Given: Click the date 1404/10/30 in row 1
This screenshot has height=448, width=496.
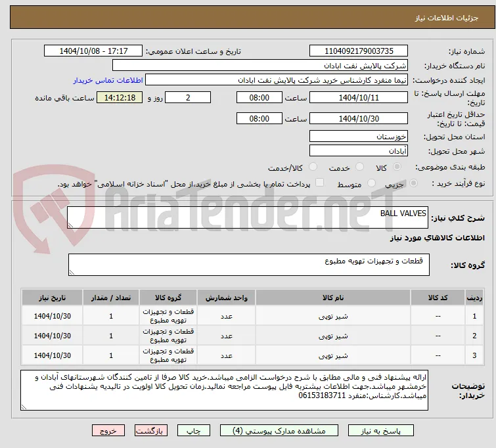Looking at the screenshot, I should click(53, 316).
